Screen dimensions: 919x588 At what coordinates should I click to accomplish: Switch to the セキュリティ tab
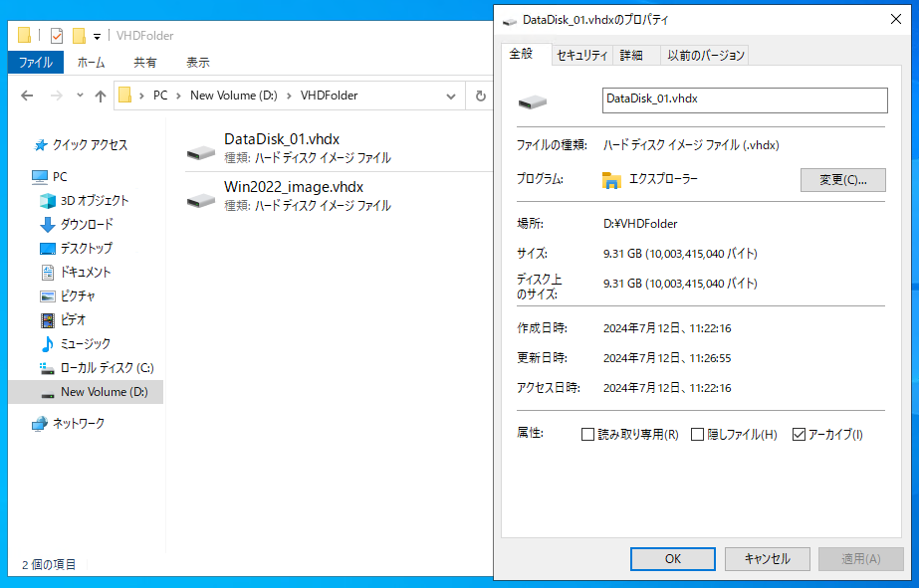pos(582,55)
